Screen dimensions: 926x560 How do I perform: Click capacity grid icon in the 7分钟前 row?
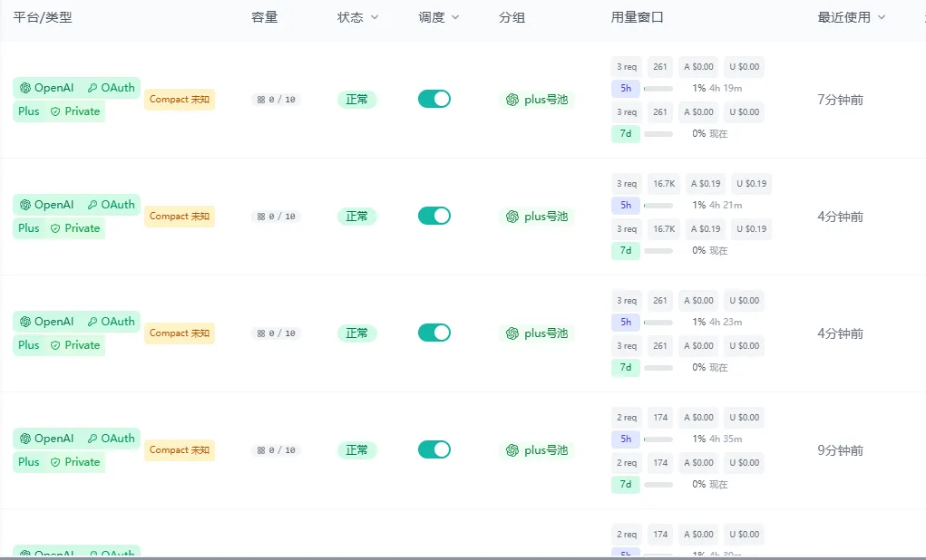(x=261, y=100)
